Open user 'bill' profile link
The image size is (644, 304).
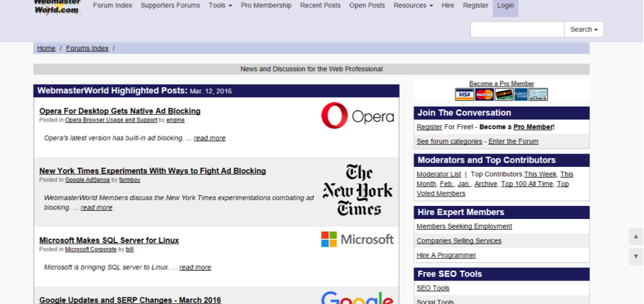click(x=130, y=249)
